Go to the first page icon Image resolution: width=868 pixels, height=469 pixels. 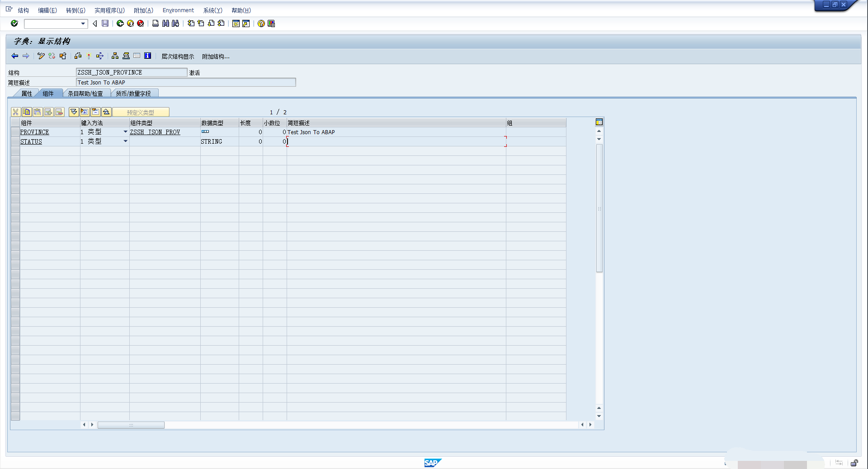coord(191,23)
